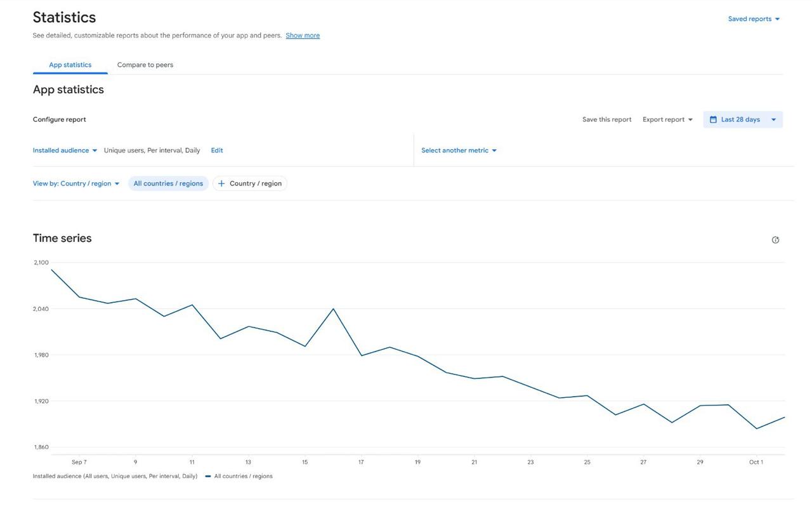This screenshot has height=509, width=812.
Task: Toggle the All countries / regions chip
Action: tap(168, 183)
